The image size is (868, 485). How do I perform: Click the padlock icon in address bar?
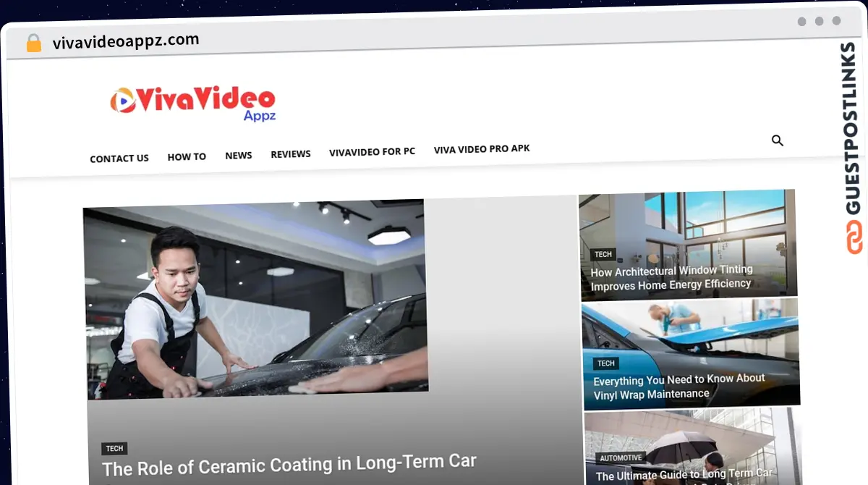(34, 43)
